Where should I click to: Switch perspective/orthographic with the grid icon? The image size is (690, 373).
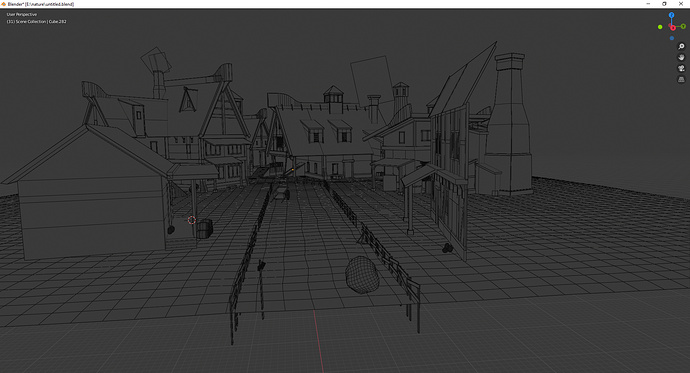tap(681, 79)
